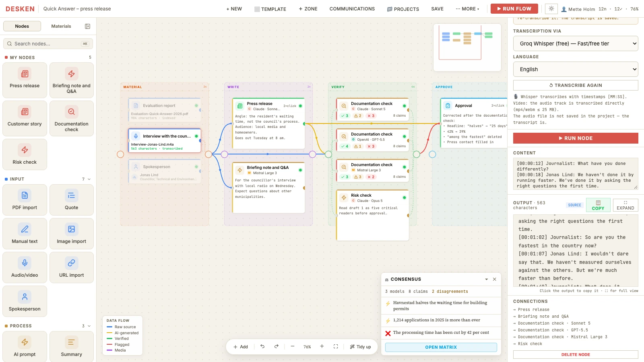The image size is (644, 362).
Task: Collapse the PROCESS section
Action: coord(89,326)
